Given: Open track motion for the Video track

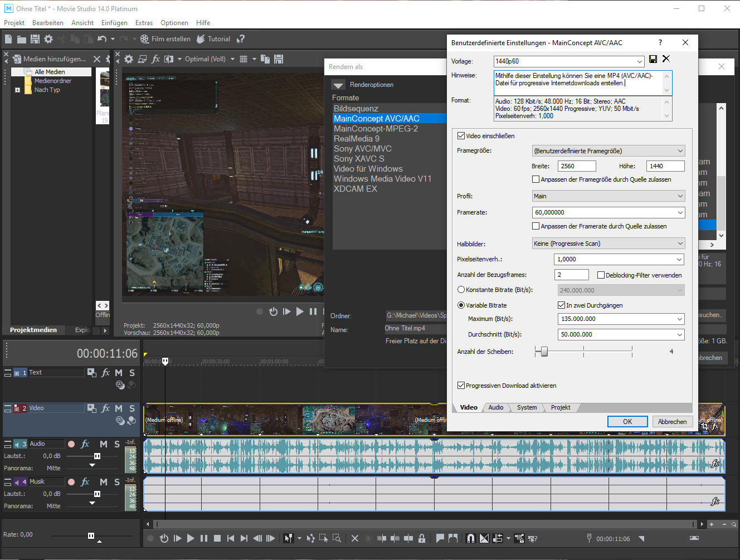Looking at the screenshot, I should (x=92, y=408).
